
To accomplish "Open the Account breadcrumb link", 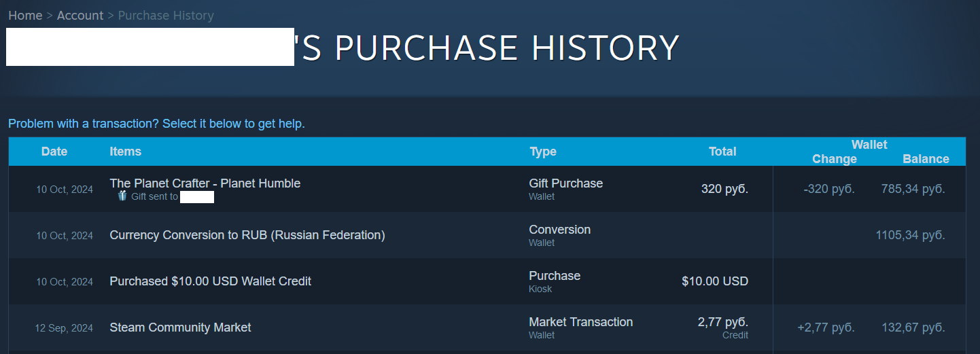I will pos(80,15).
